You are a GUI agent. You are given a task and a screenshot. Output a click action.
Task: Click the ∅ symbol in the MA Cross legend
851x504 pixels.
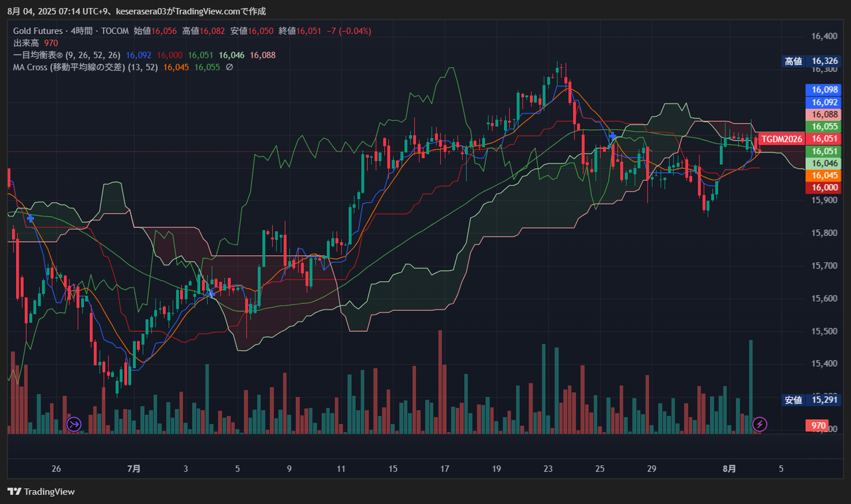pyautogui.click(x=229, y=67)
